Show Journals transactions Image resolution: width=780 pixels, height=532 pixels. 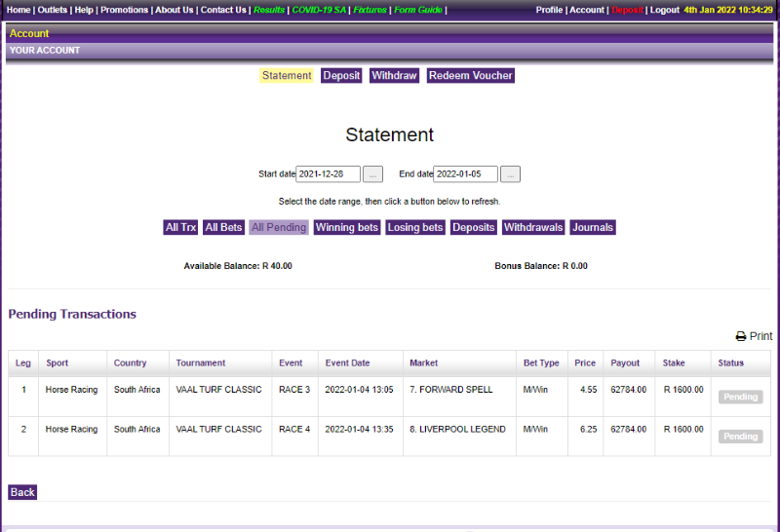[593, 228]
